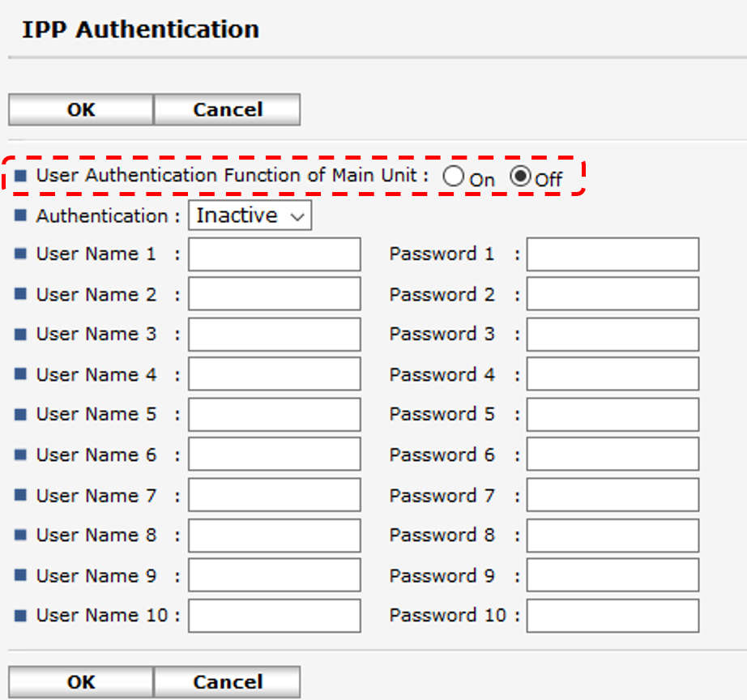This screenshot has width=747, height=700.
Task: Select the User Name 2 input
Action: pos(275,294)
